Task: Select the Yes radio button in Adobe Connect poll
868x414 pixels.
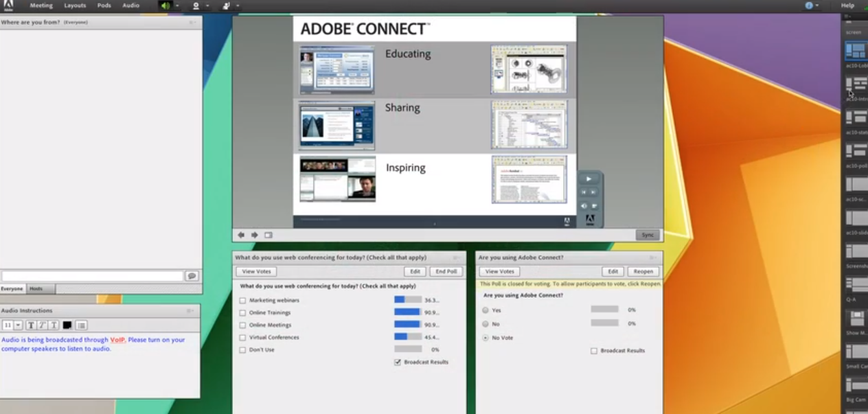Action: click(x=486, y=310)
